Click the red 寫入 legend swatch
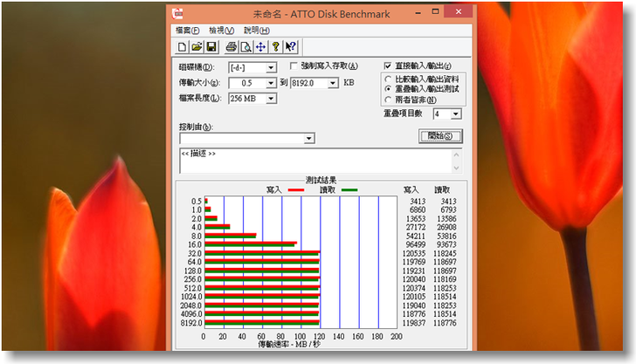The height and width of the screenshot is (364, 636). pos(295,189)
